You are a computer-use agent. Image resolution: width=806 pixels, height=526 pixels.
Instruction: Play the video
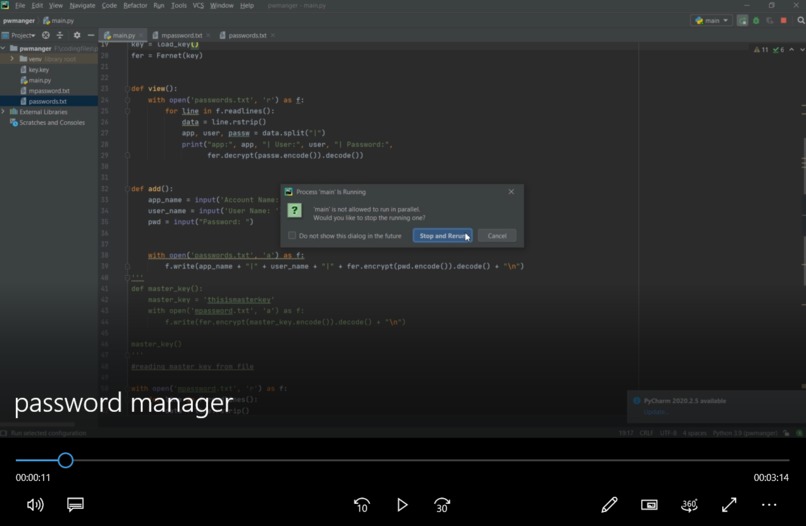tap(402, 505)
